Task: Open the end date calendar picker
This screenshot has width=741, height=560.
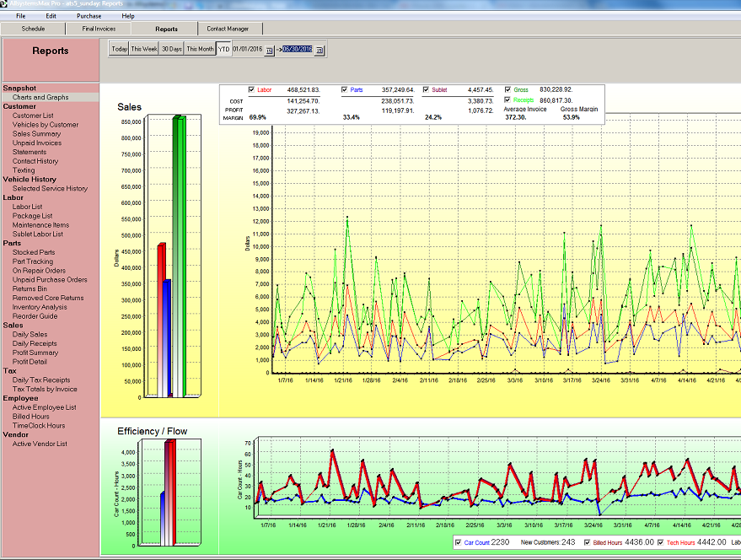Action: click(x=319, y=50)
